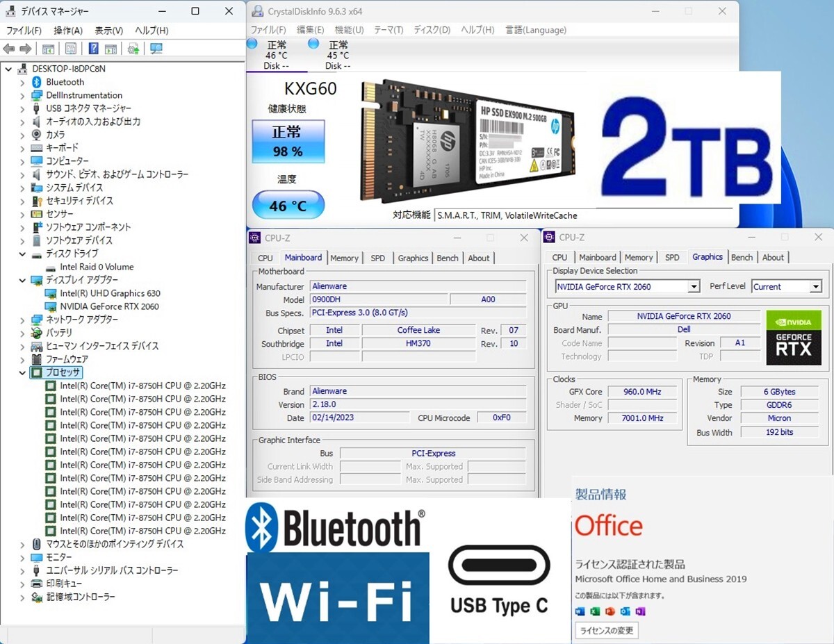The height and width of the screenshot is (644, 834).
Task: Click the GPU memory Size field showing 6 GBytes
Action: (778, 392)
